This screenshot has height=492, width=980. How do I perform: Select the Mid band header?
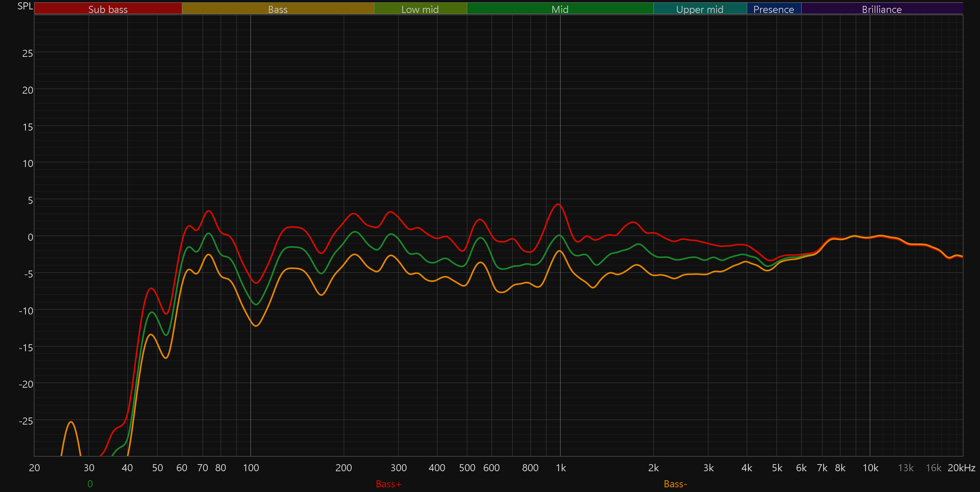click(560, 9)
